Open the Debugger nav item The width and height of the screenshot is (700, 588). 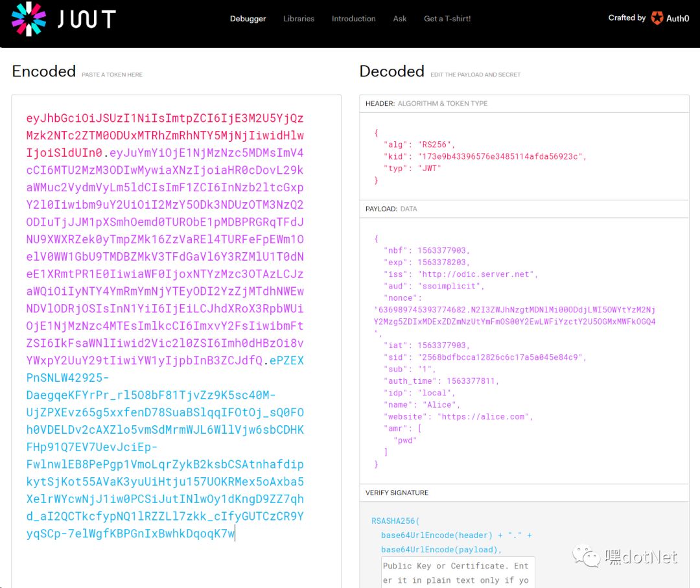[x=248, y=19]
